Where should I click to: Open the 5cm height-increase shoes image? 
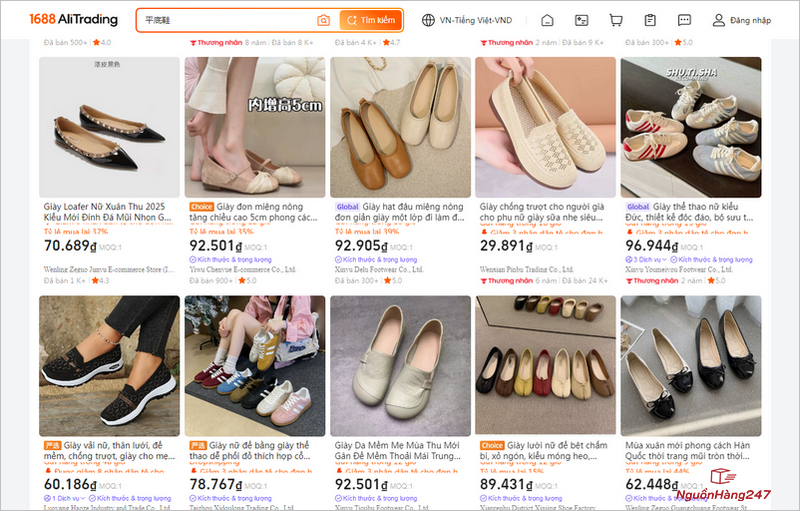pyautogui.click(x=255, y=127)
